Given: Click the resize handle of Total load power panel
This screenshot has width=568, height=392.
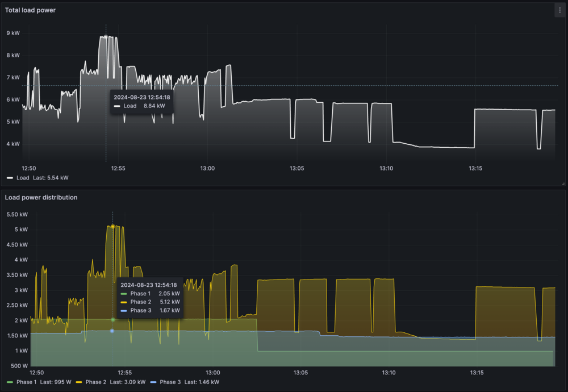Looking at the screenshot, I should 563,183.
